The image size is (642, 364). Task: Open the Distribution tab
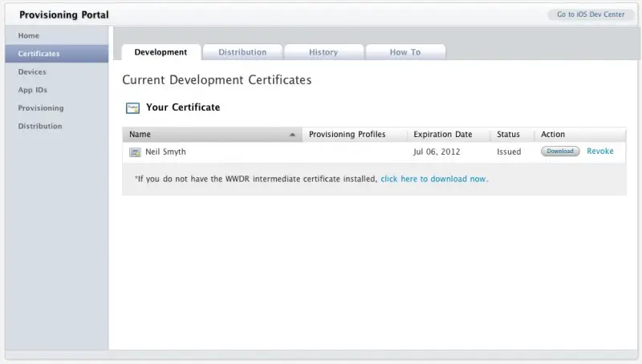(242, 52)
